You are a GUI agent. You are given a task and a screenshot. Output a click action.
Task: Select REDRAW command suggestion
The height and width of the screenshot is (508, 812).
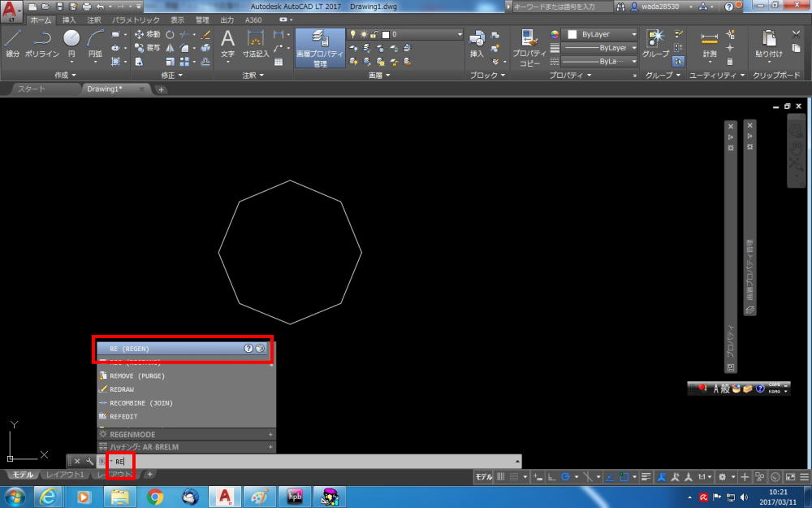point(186,389)
